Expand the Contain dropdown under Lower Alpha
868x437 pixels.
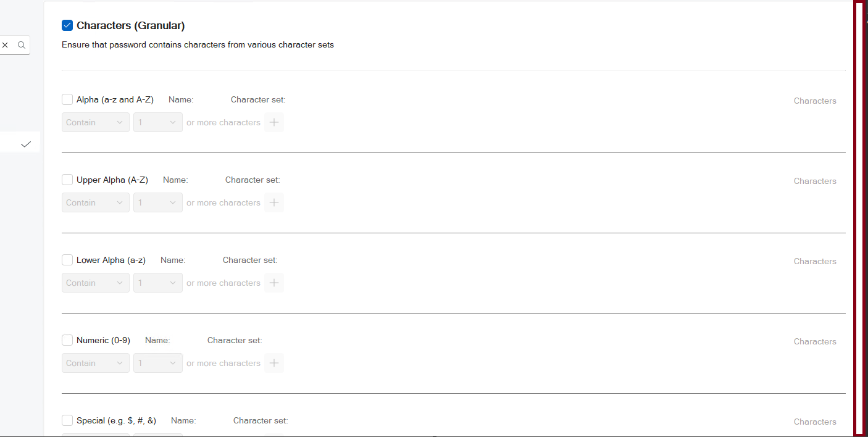pyautogui.click(x=96, y=283)
